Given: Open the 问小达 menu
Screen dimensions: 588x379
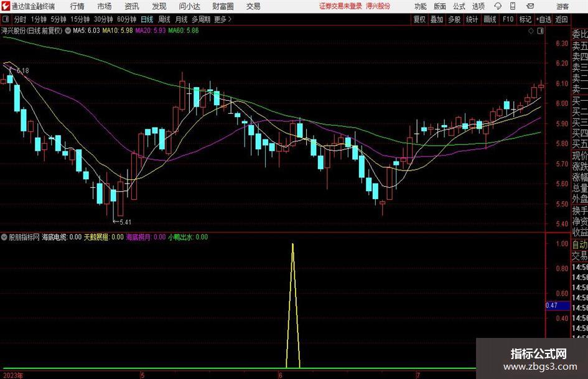Looking at the screenshot, I should point(189,6).
